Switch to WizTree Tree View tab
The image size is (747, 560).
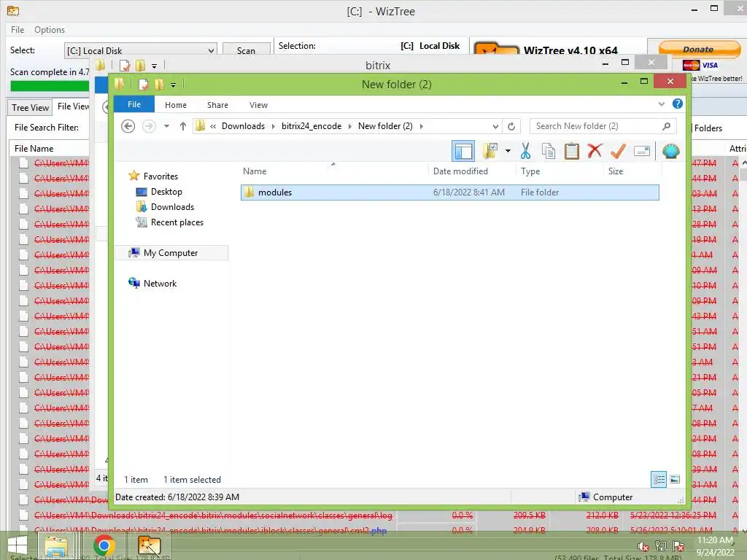coord(30,108)
